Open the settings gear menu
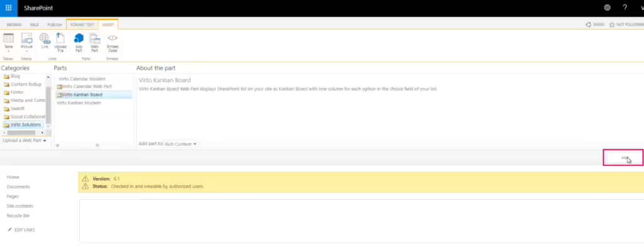The image size is (644, 249). tap(607, 8)
